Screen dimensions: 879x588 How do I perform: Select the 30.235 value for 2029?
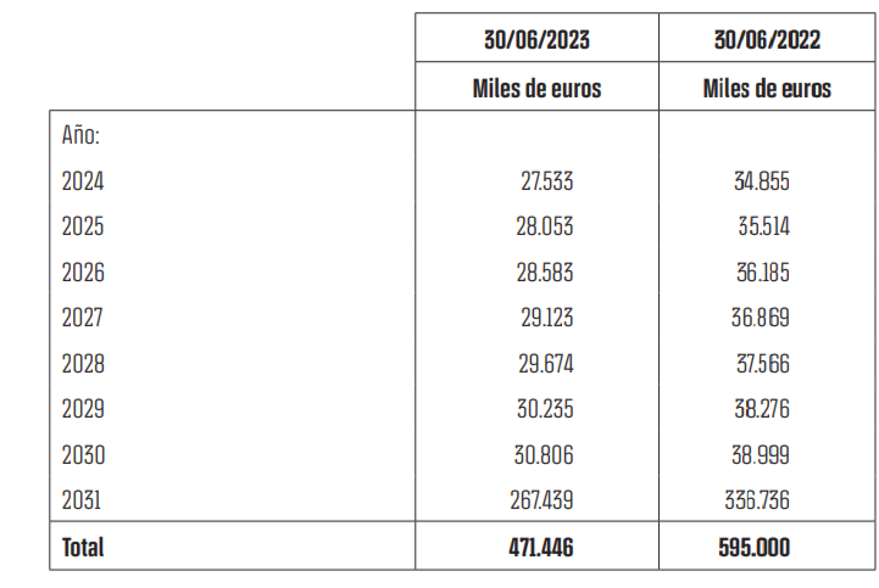pyautogui.click(x=545, y=409)
